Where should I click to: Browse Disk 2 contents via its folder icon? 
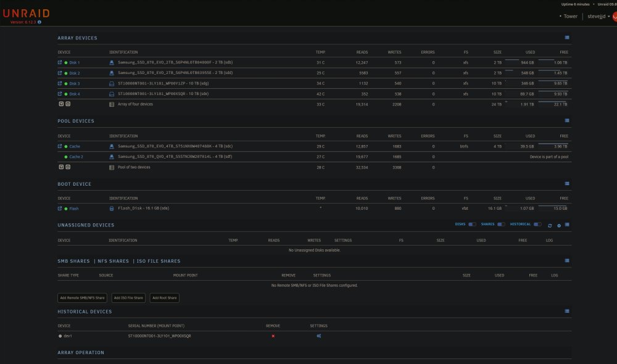60,73
